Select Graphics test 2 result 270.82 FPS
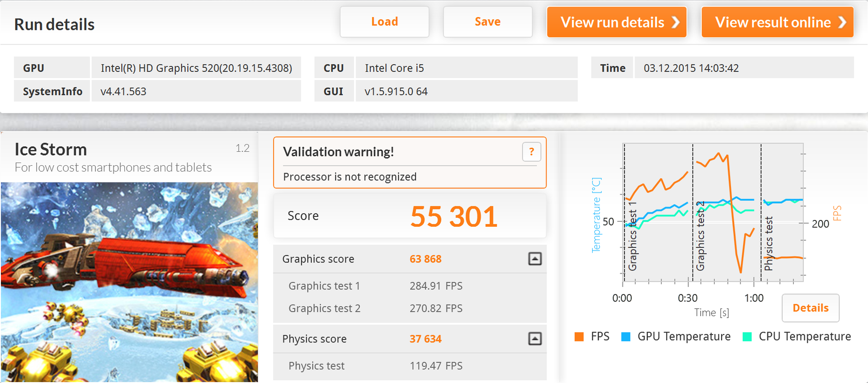Viewport: 868px width, 383px height. pyautogui.click(x=436, y=308)
